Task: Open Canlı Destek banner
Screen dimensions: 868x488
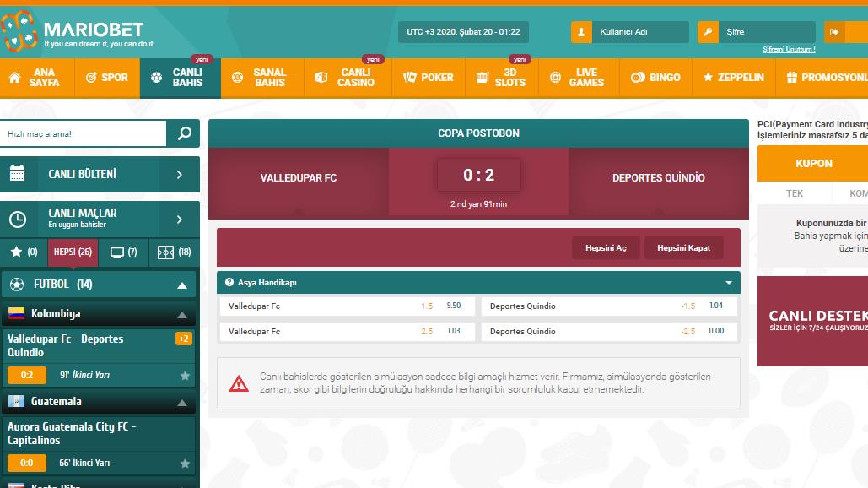Action: [812, 321]
